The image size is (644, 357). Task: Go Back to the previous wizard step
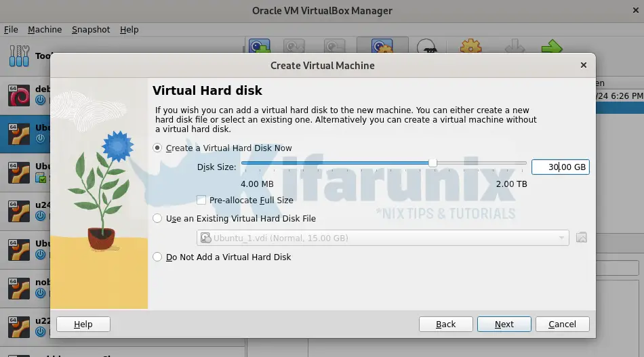click(445, 324)
